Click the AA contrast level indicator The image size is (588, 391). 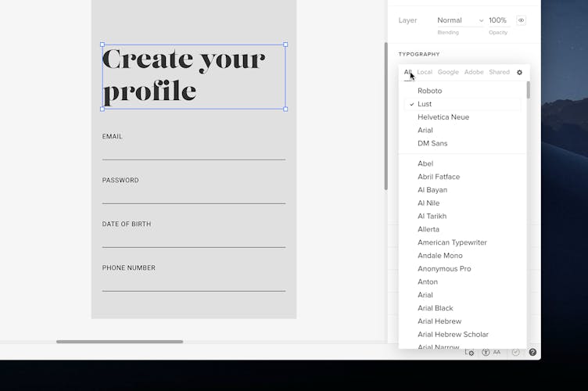497,353
